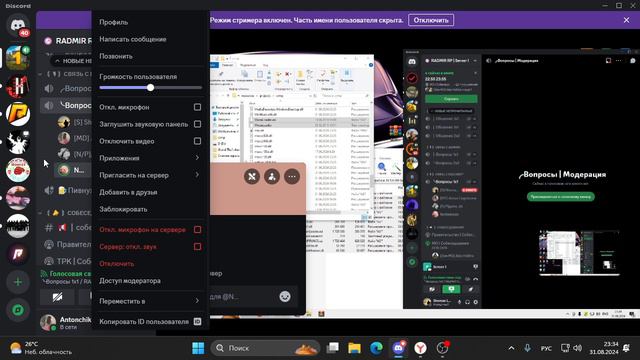Tick the Отключить видео checkbox
Viewport: 640px width, 360px height.
(197, 141)
